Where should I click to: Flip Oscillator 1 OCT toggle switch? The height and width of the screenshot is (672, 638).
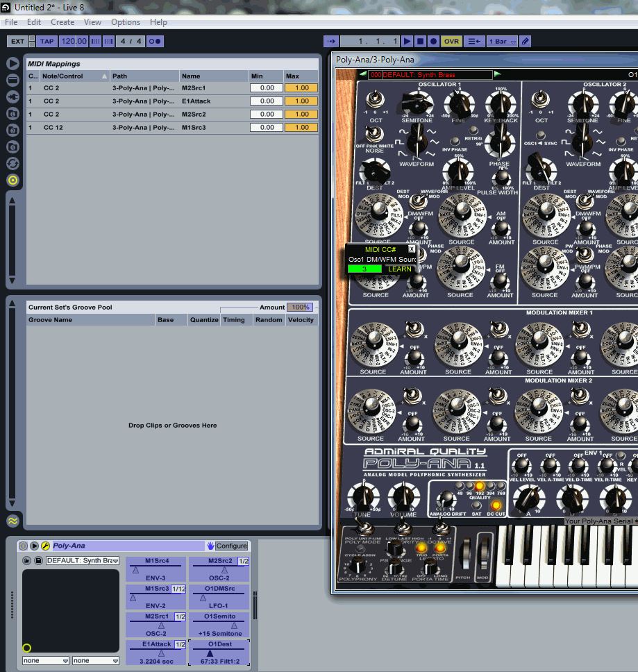(376, 100)
